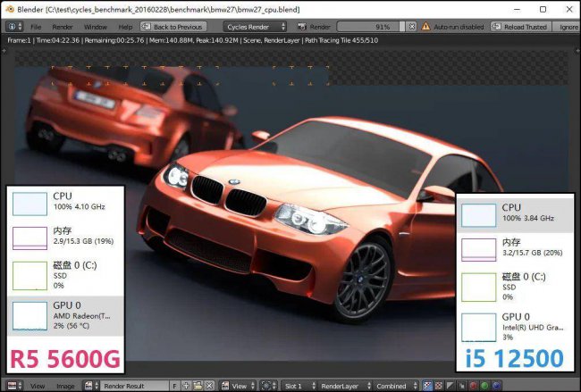Select SSD disk entry in R5 5600G panel
581x392 pixels.
point(65,275)
